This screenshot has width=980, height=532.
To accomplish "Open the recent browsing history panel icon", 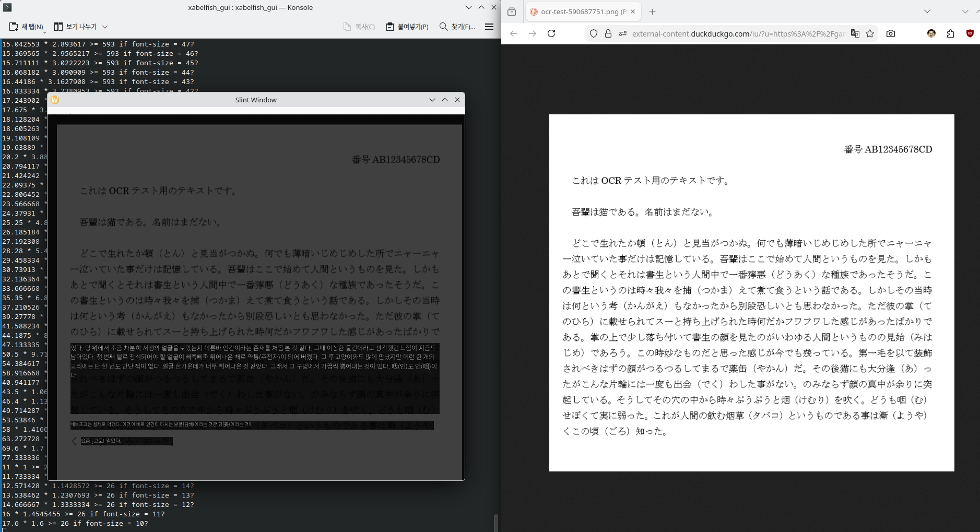I will pyautogui.click(x=512, y=11).
